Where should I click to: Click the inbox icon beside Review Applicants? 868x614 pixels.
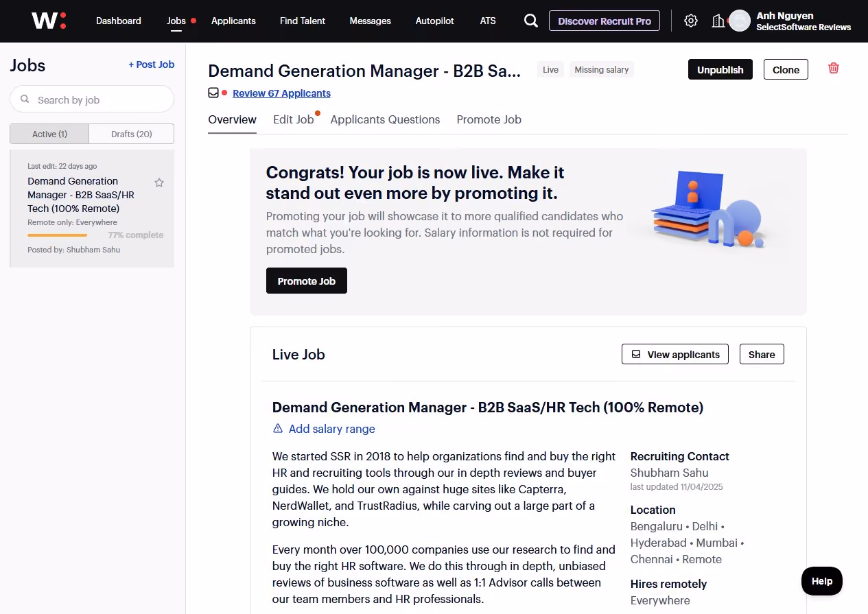[213, 93]
